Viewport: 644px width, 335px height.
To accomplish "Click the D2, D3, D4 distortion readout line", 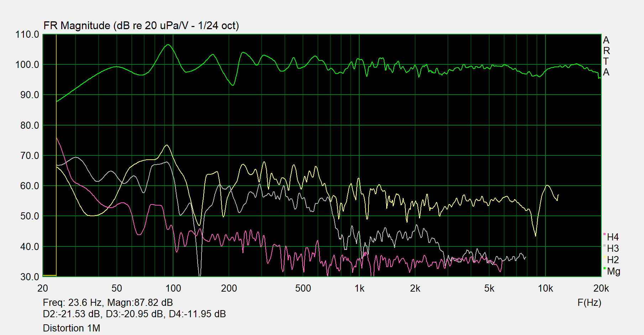I will click(x=134, y=314).
